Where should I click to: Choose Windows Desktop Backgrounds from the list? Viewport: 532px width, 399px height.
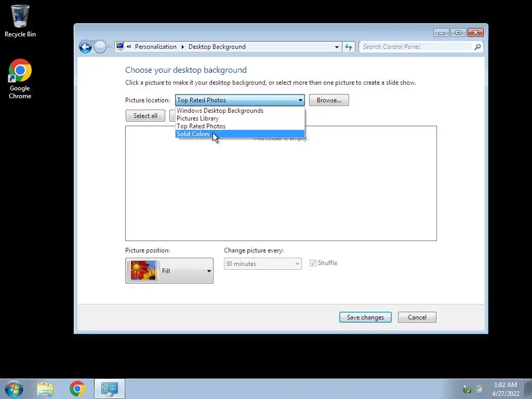240,111
